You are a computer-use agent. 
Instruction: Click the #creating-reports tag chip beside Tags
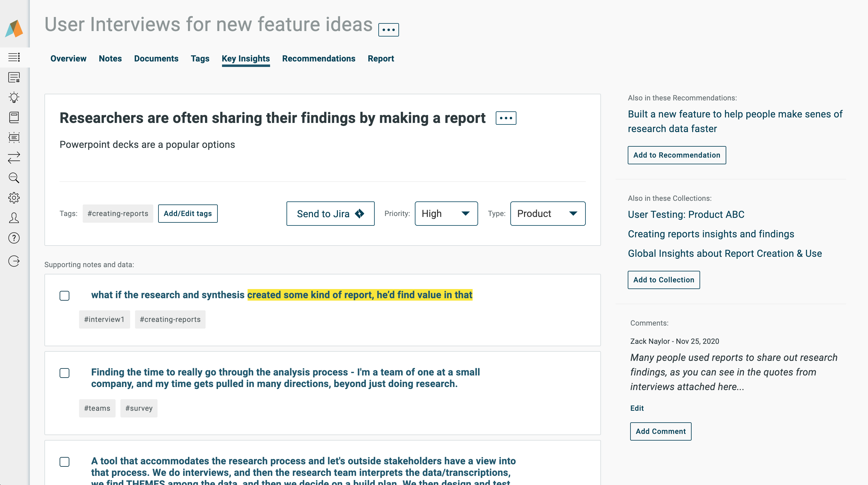(x=118, y=213)
